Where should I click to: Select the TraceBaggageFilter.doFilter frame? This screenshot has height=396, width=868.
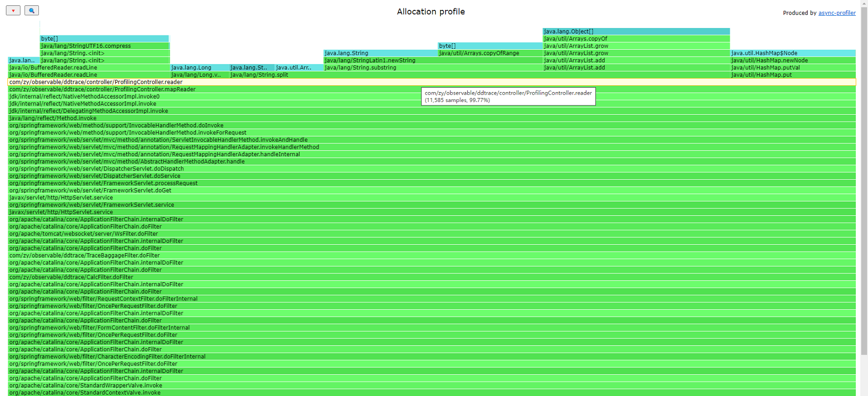(x=432, y=255)
